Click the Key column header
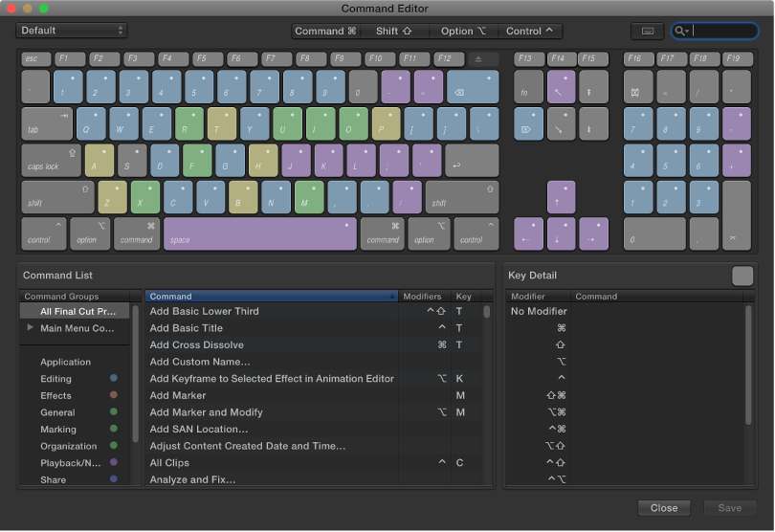The image size is (775, 532). pos(466,297)
